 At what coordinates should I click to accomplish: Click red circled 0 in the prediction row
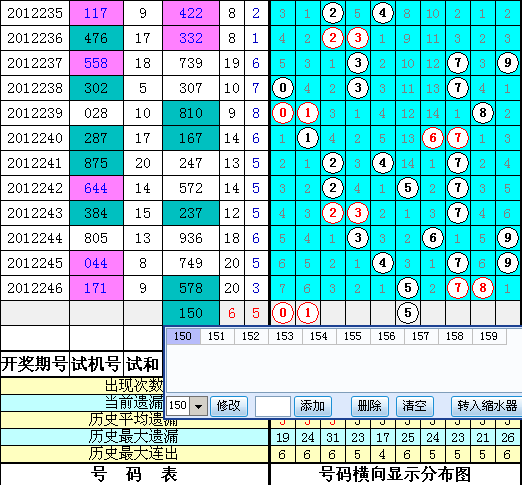coord(283,313)
